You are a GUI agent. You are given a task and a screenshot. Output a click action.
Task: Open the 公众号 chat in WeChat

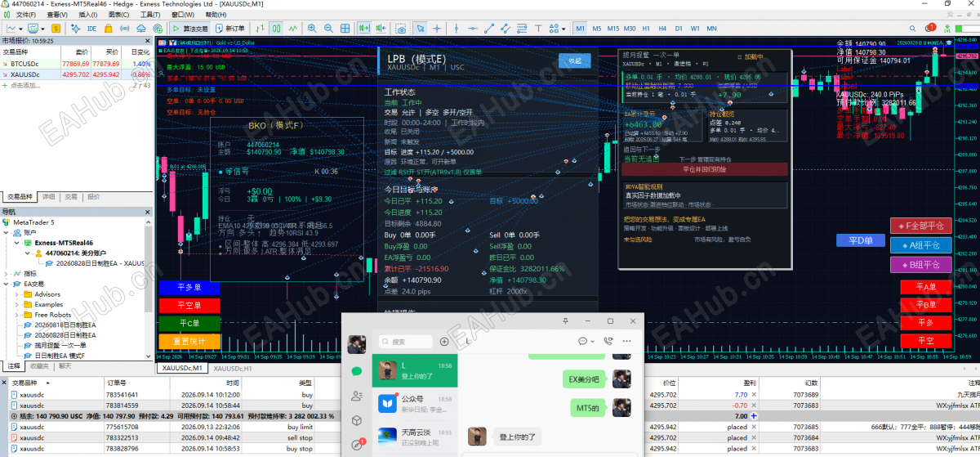pos(413,403)
